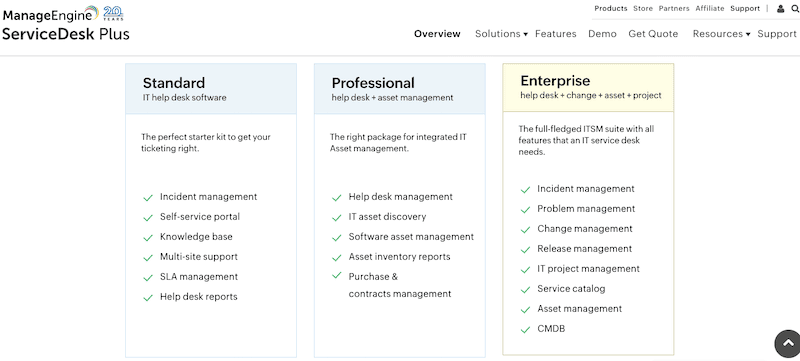Click checkmark beside Problem management
Screen dimensions: 800x361
tap(525, 210)
